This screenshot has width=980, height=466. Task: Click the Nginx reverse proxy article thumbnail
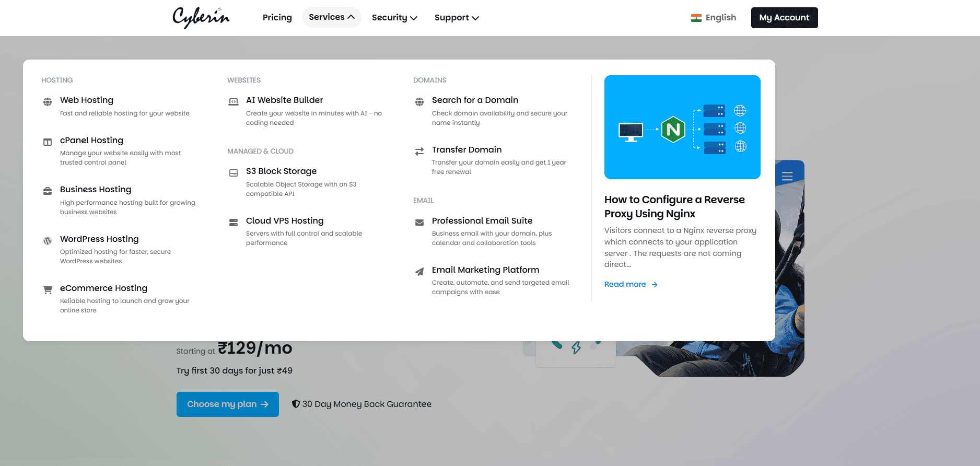click(682, 127)
